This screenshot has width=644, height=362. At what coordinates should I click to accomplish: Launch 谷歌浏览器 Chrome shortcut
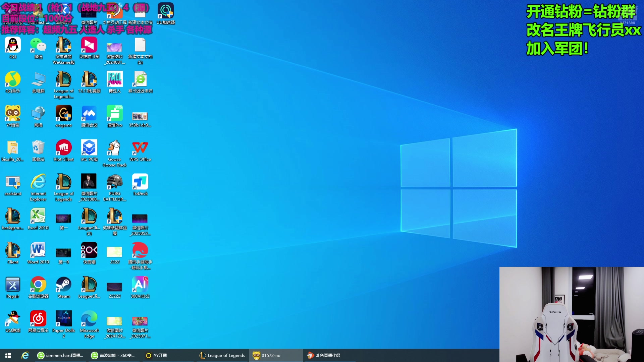click(x=38, y=287)
